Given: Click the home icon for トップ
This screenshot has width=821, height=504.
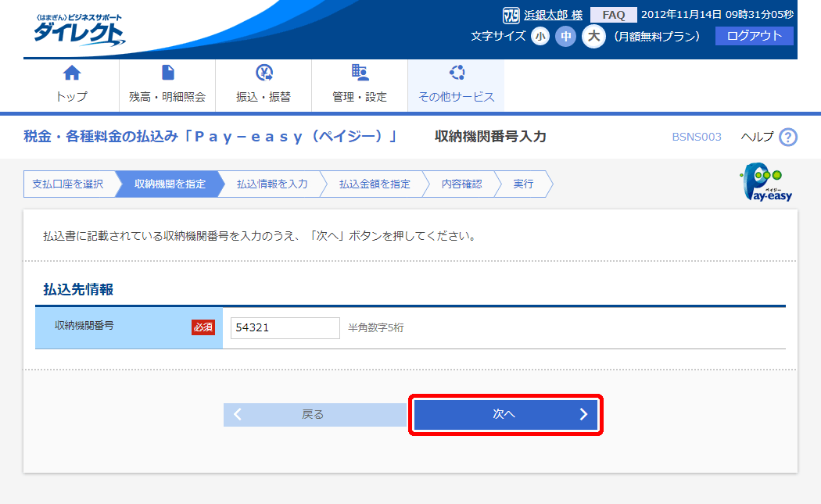Looking at the screenshot, I should pyautogui.click(x=71, y=73).
